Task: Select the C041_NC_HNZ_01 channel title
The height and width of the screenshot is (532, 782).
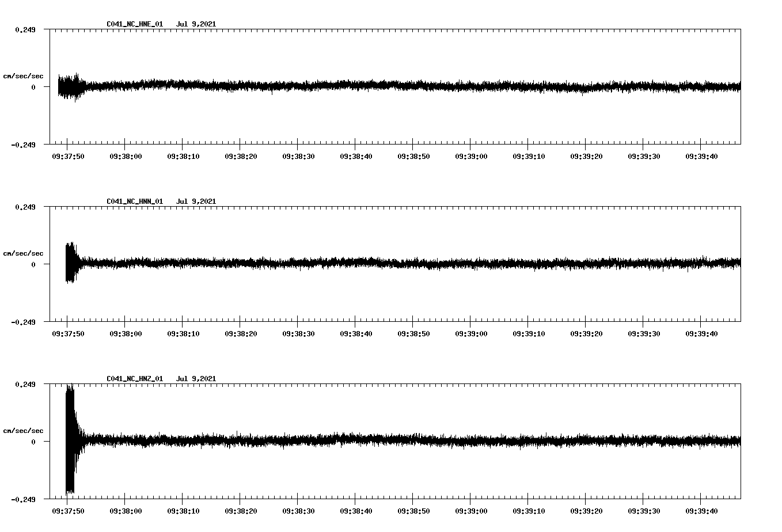Action: 134,378
